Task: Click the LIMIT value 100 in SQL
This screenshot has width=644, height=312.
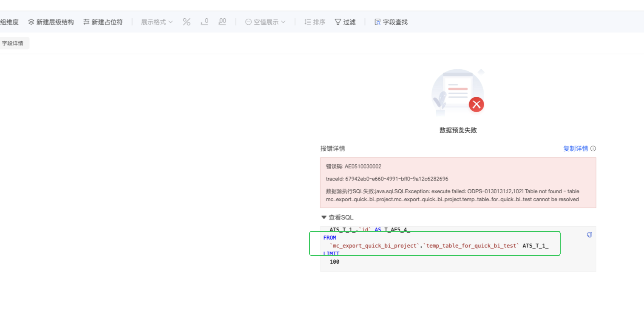Action: pos(335,262)
